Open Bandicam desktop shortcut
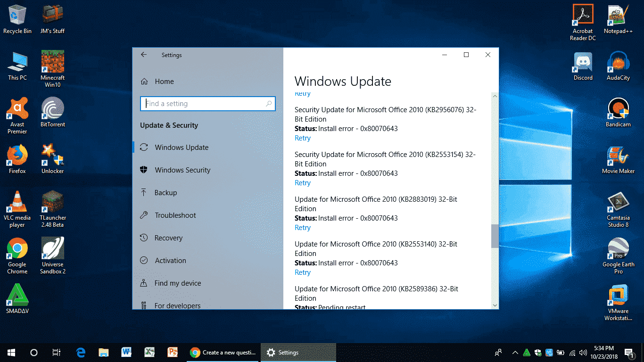 [618, 113]
